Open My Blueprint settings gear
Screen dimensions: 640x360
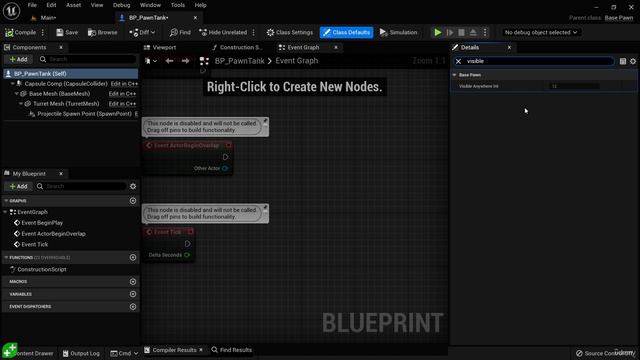tap(133, 186)
